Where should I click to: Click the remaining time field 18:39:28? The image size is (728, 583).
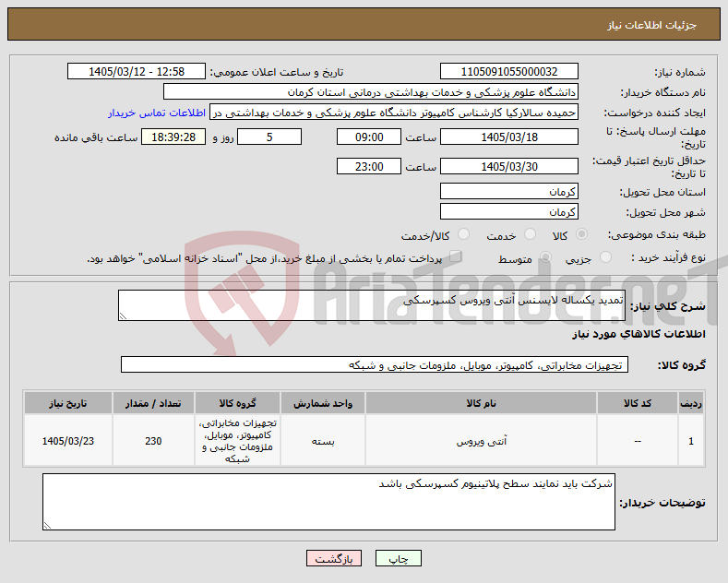(173, 137)
